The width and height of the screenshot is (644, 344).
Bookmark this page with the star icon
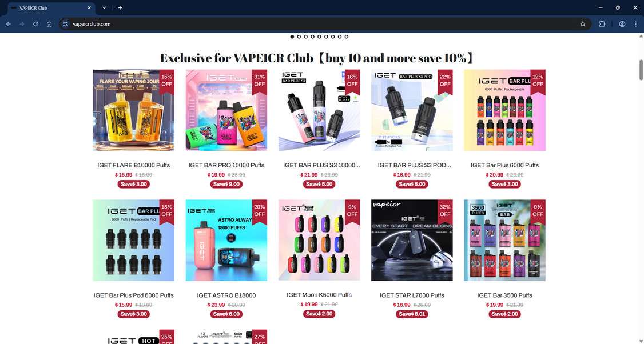click(x=583, y=24)
